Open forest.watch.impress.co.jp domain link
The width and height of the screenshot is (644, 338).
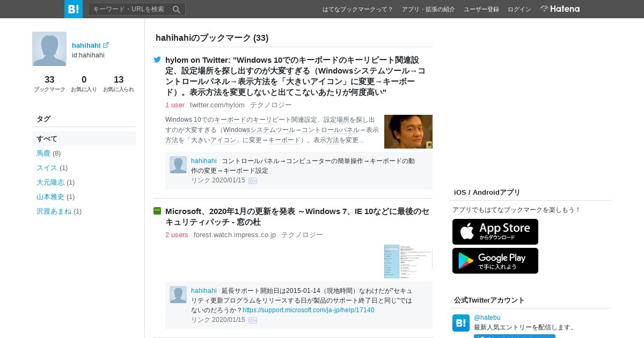point(235,235)
